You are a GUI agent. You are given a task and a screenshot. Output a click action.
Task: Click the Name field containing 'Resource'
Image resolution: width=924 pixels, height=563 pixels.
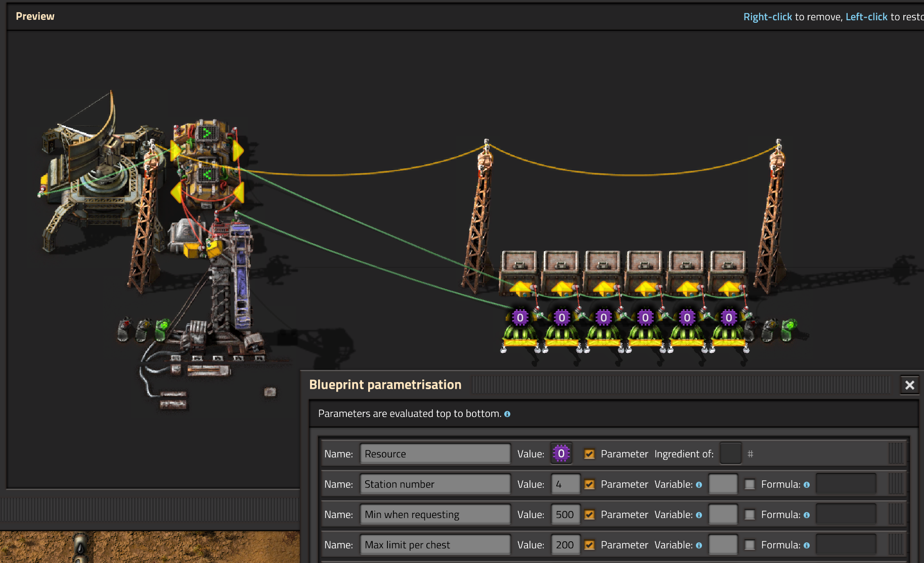click(435, 454)
